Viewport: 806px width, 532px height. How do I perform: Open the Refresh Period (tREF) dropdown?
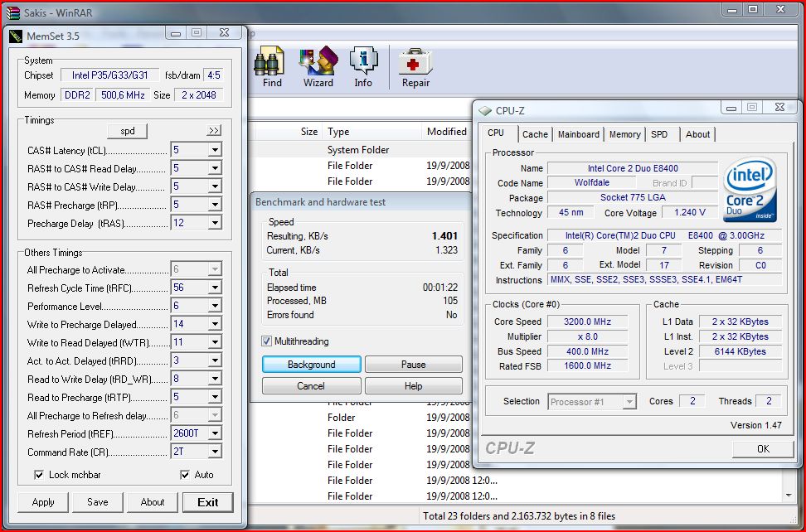(215, 433)
